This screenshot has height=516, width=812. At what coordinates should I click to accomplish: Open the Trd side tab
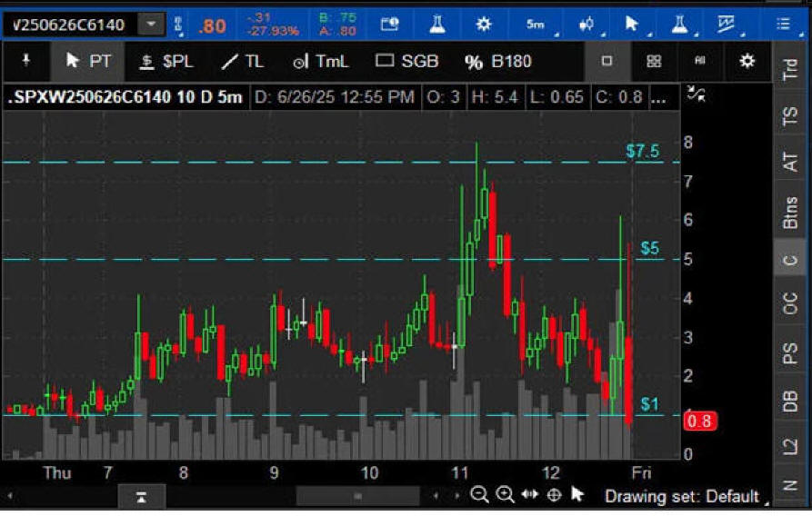(x=790, y=69)
